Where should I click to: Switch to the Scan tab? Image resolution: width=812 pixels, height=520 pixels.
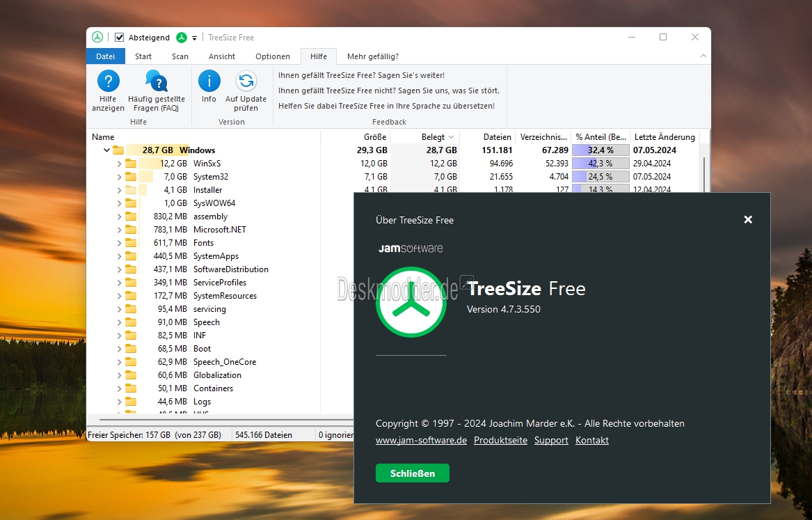tap(180, 56)
